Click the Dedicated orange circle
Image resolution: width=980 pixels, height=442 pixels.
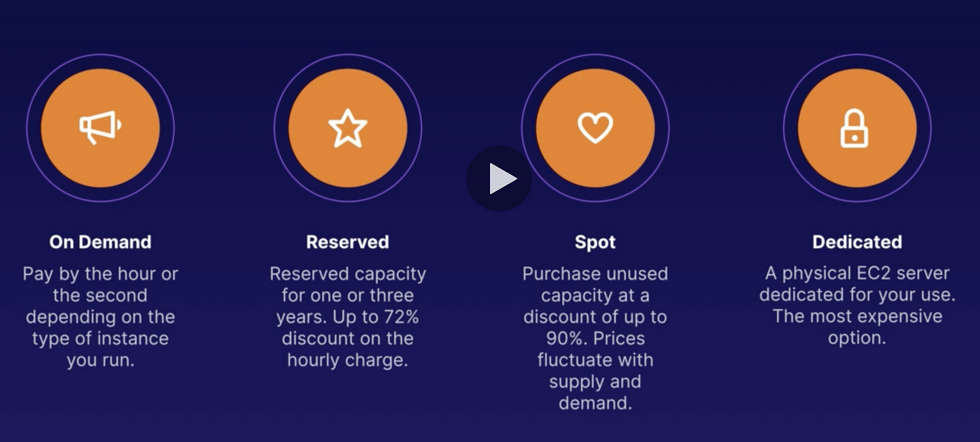coord(857,128)
